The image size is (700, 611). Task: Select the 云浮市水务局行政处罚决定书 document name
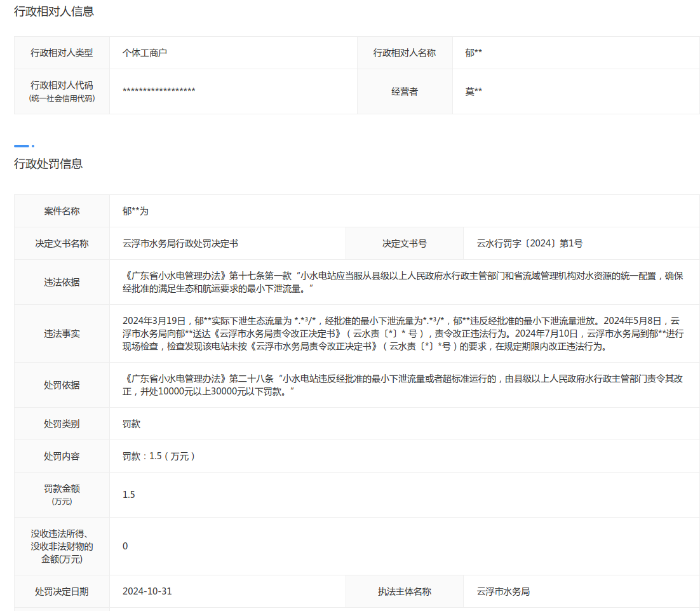click(180, 244)
